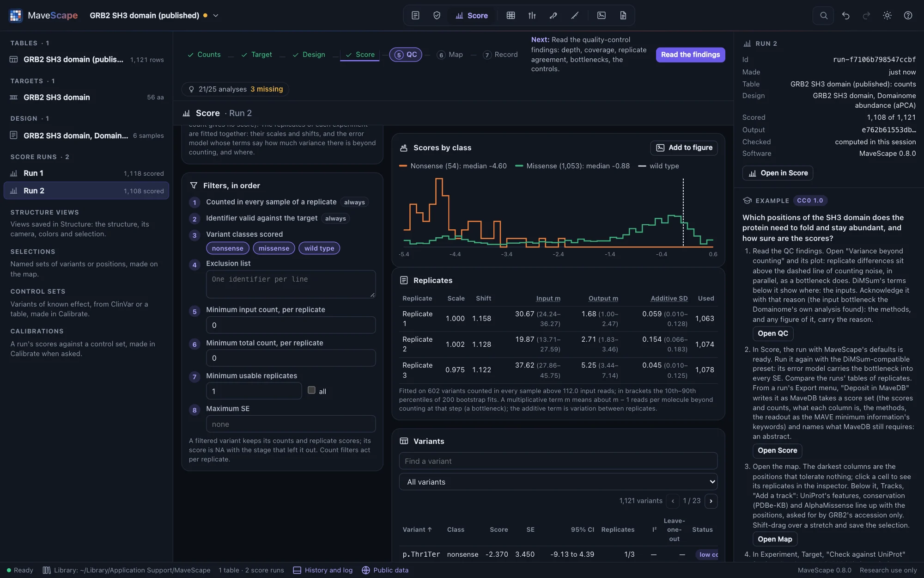Image resolution: width=924 pixels, height=578 pixels.
Task: Click the undo arrow icon
Action: pyautogui.click(x=845, y=16)
